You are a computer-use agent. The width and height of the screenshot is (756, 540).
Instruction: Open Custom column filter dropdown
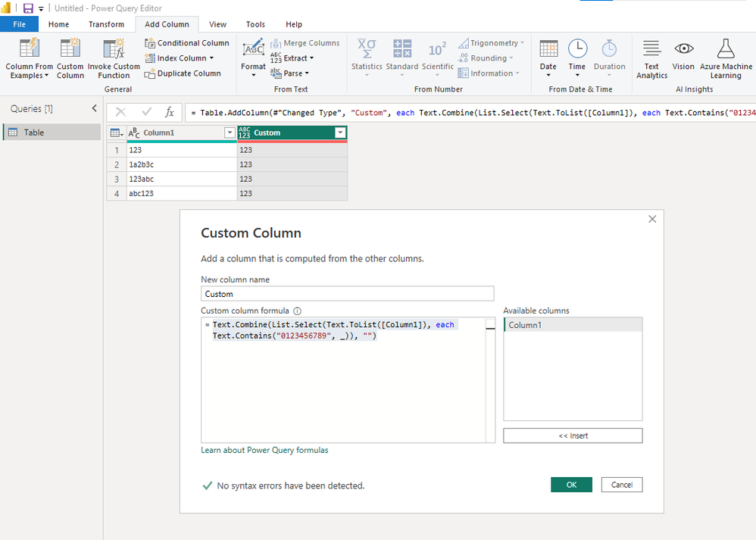[x=340, y=133]
